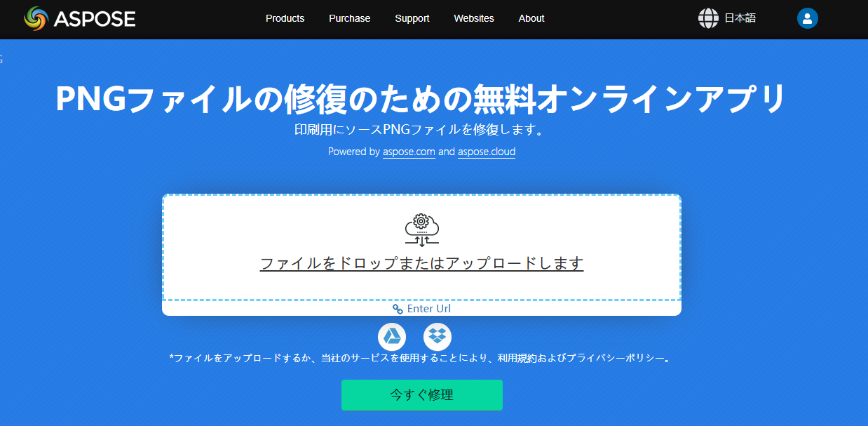The image size is (868, 426).
Task: Open the About menu
Action: pos(531,18)
